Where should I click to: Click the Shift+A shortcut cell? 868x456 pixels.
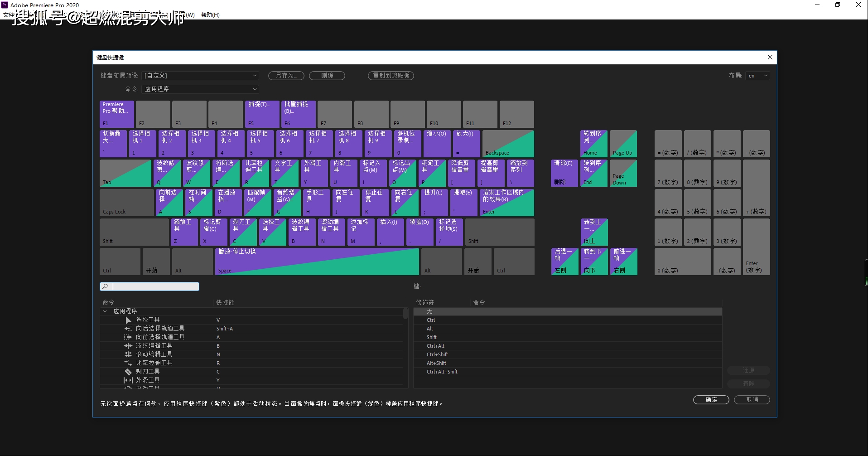[225, 329]
